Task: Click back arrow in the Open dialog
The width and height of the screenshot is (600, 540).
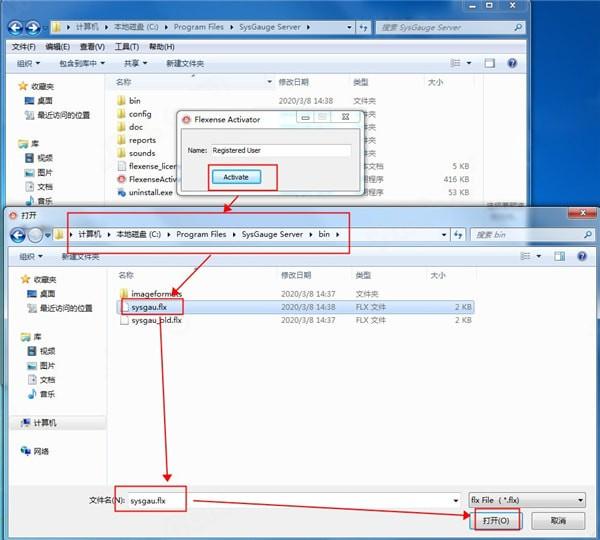Action: pyautogui.click(x=18, y=235)
